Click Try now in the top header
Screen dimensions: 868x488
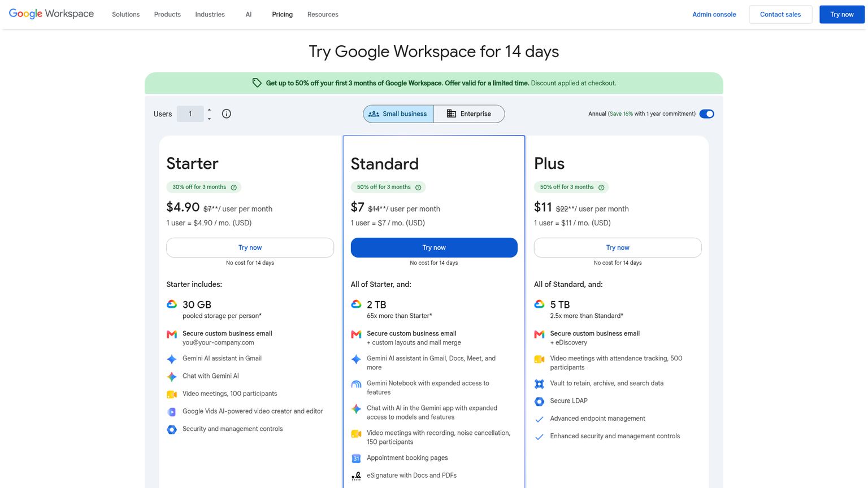click(841, 14)
